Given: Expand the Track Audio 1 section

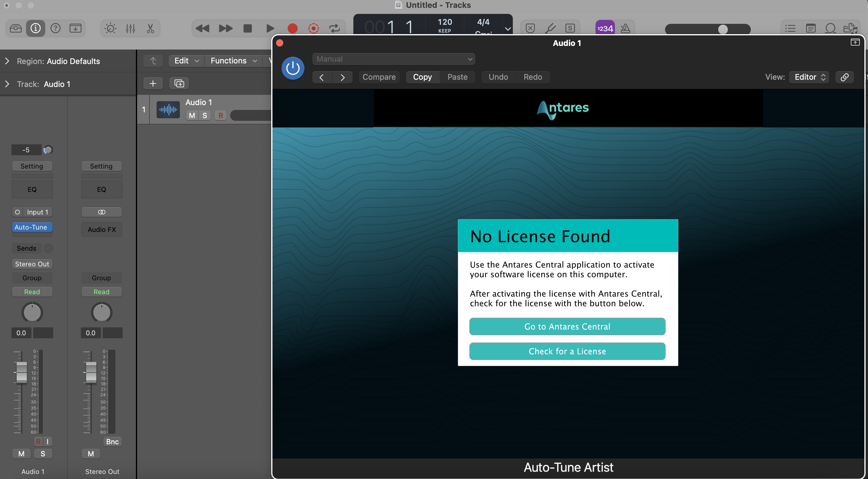Looking at the screenshot, I should 7,84.
